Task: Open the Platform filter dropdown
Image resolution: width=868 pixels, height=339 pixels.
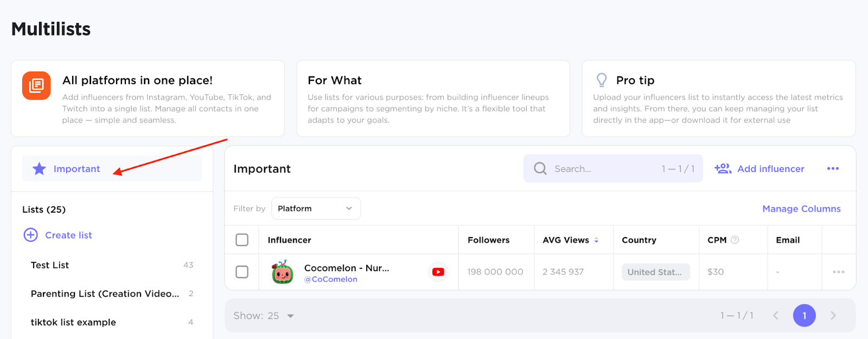Action: 316,208
